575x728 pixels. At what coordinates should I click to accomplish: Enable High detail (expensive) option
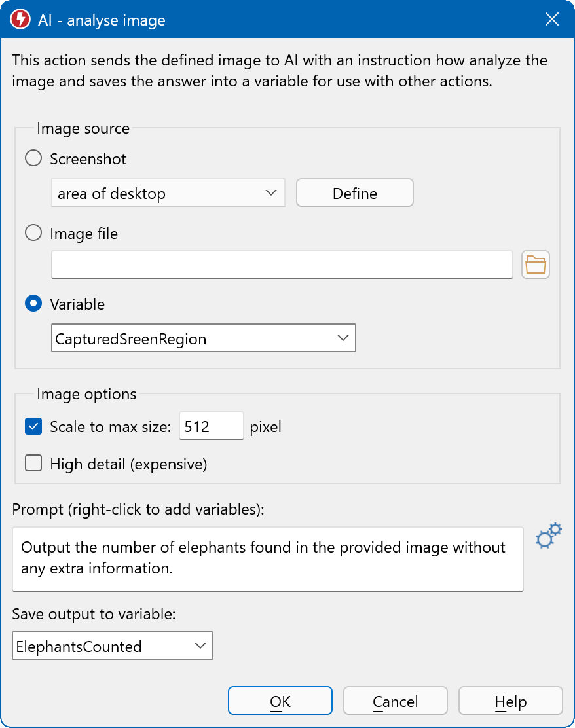tap(33, 464)
